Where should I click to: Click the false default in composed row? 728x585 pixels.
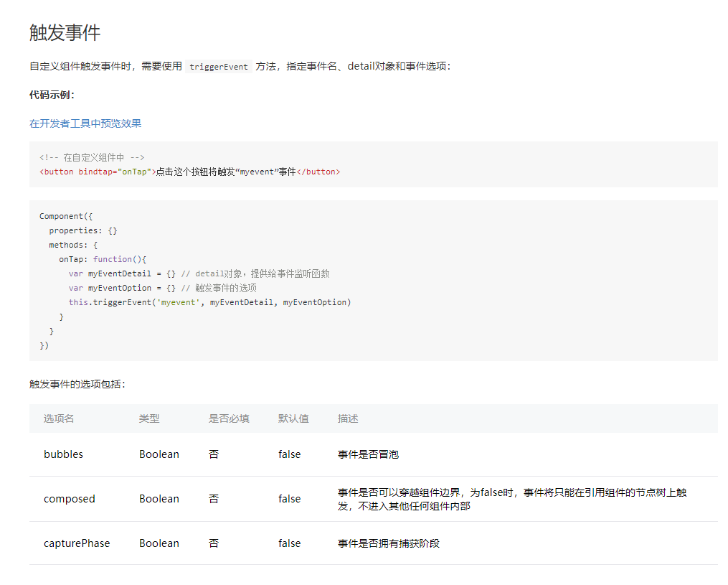(x=290, y=499)
